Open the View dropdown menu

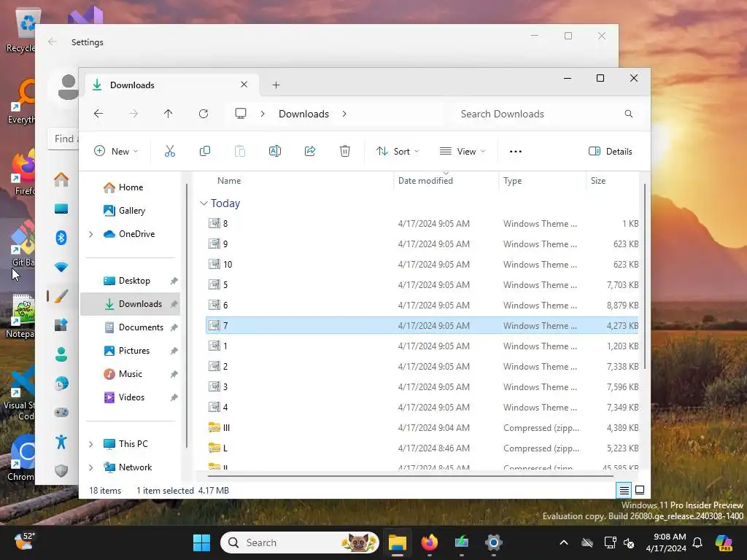pyautogui.click(x=462, y=152)
